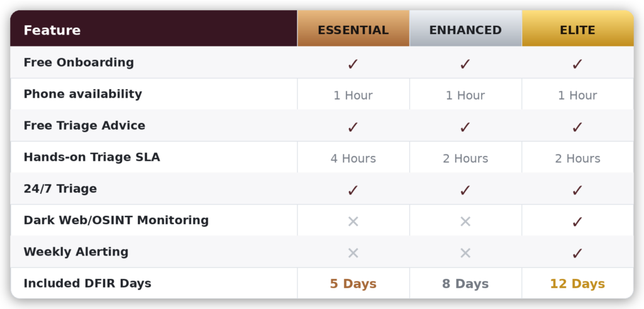Click the Elite checkmark for Weekly Alerting
The width and height of the screenshot is (644, 309).
tap(577, 253)
